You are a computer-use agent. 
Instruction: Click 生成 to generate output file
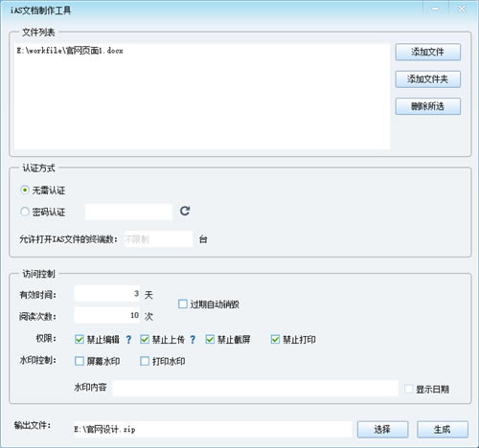[x=443, y=430]
